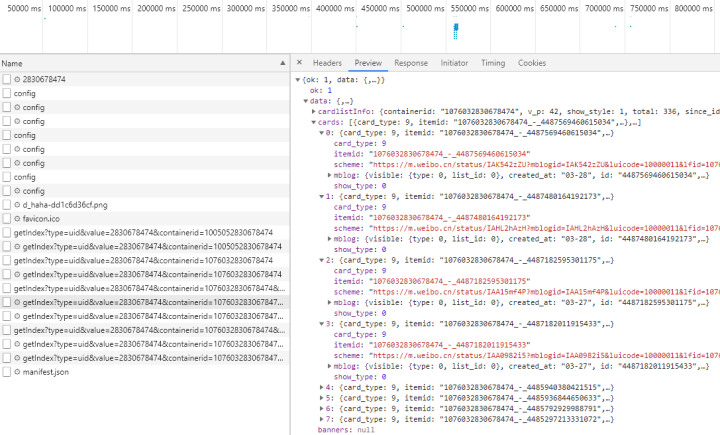Select the 2830678474 request row
720x435 pixels.
click(145, 79)
